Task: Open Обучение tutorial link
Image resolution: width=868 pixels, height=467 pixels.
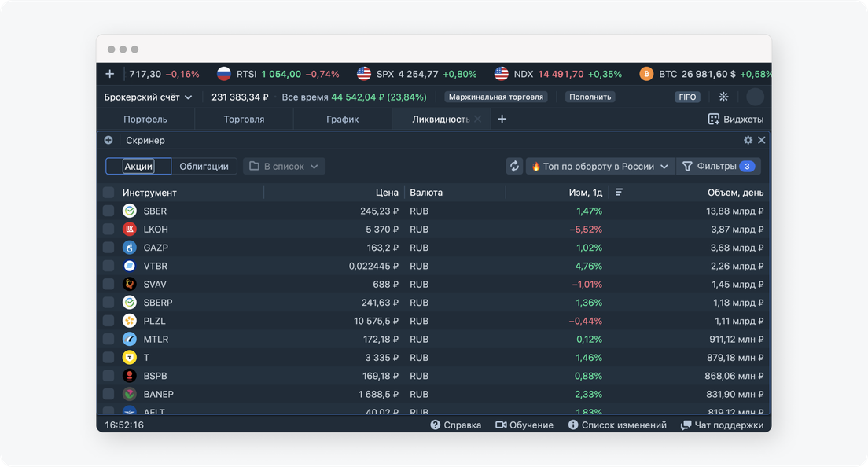Action: click(x=524, y=425)
